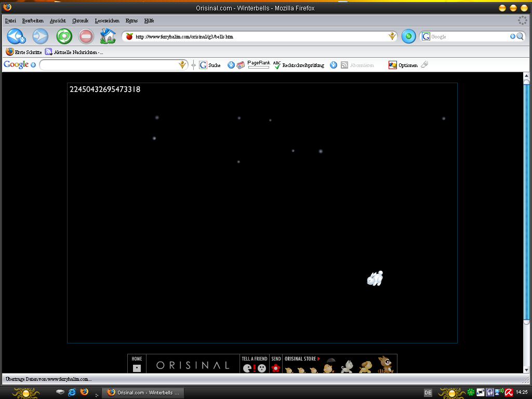Expand the Google toolbar search field dropdown
Image resolution: width=532 pixels, height=399 pixels.
tap(182, 65)
